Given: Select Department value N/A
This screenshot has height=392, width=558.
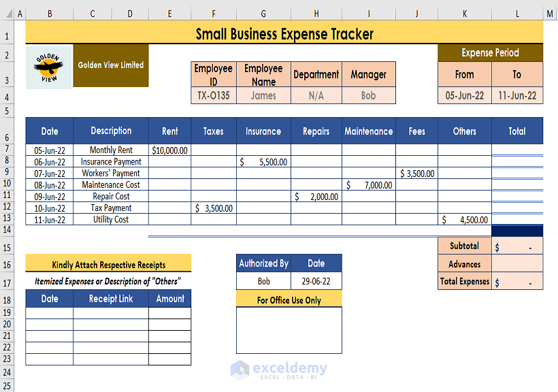Looking at the screenshot, I should click(316, 95).
